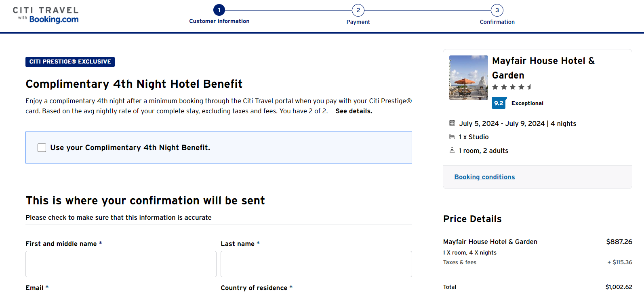Click the Mayfair House Hotel & Garden title

543,68
